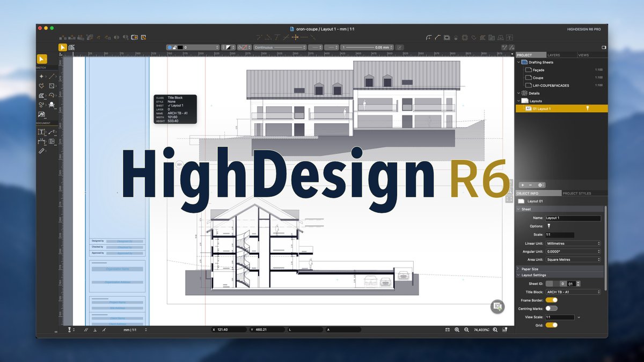Select the Arc tool in Sketch palette
The height and width of the screenshot is (362, 644).
52,95
